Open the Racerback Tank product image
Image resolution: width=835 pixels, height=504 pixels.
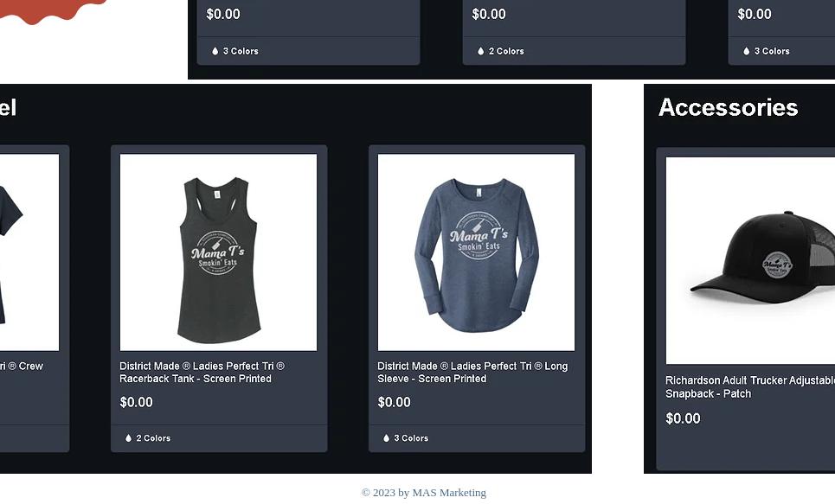(x=218, y=252)
